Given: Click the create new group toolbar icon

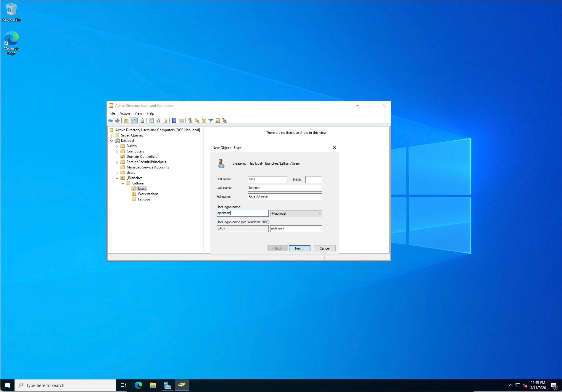Looking at the screenshot, I should click(197, 121).
